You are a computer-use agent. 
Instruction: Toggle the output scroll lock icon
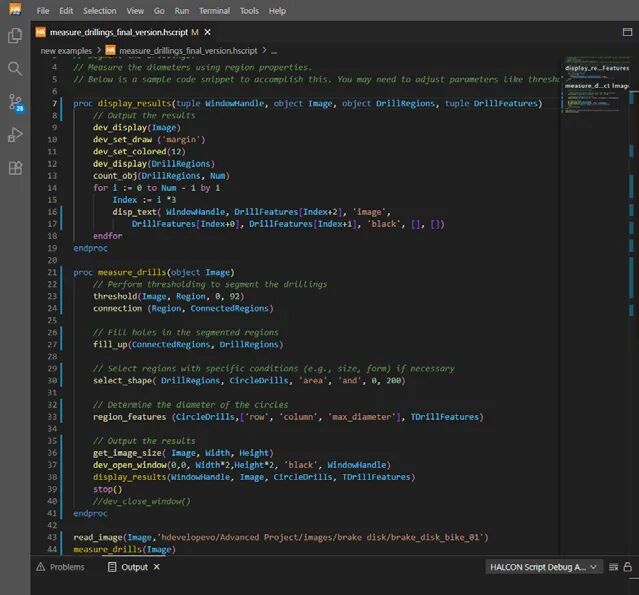pos(630,567)
